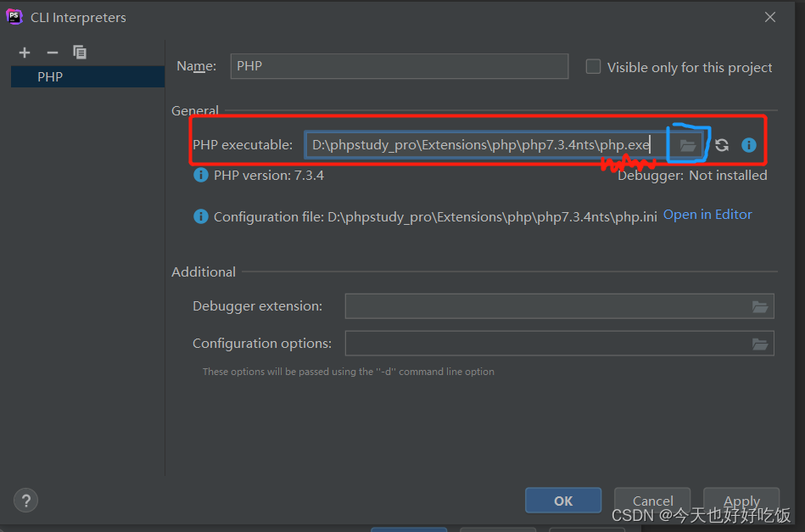The width and height of the screenshot is (805, 532).
Task: Select PHP interpreter in the left list
Action: point(87,76)
